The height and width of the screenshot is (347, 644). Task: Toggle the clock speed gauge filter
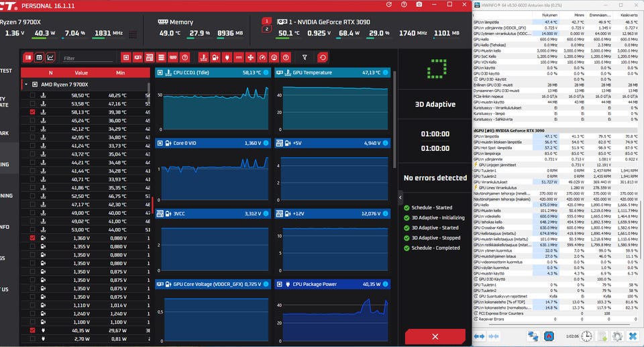tap(262, 58)
